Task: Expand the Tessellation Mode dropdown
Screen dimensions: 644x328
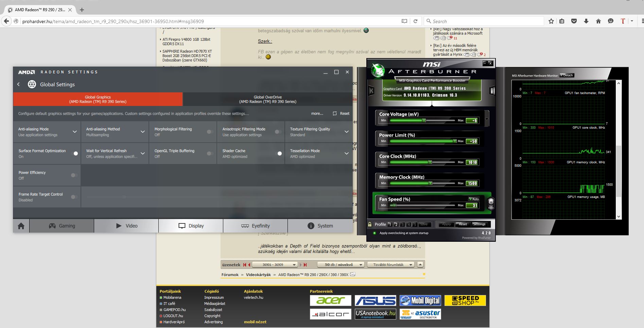Action: [347, 153]
